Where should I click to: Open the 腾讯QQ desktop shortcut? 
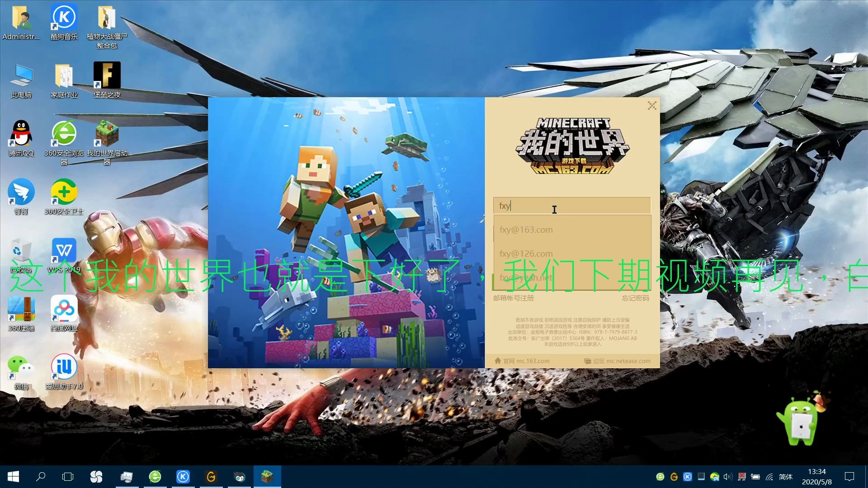pos(21,139)
